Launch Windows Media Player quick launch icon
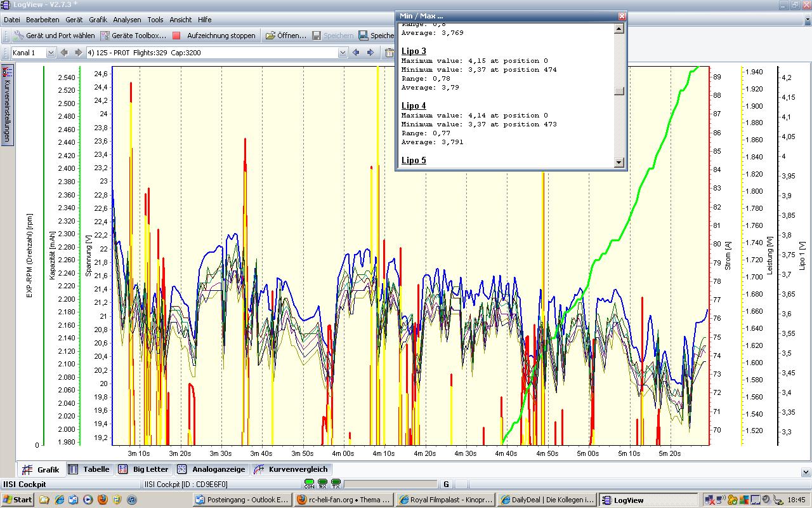This screenshot has width=812, height=508. point(88,500)
